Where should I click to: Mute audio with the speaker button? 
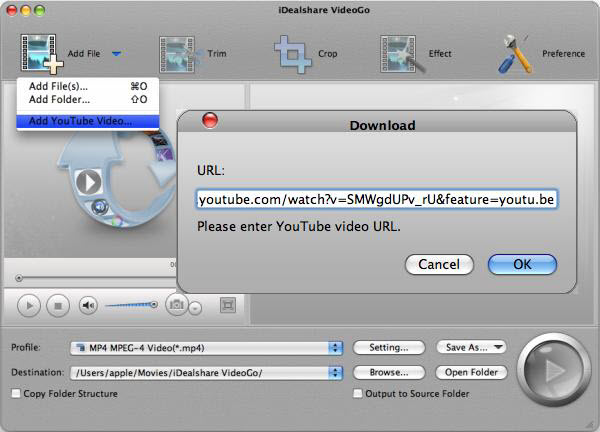coord(88,305)
